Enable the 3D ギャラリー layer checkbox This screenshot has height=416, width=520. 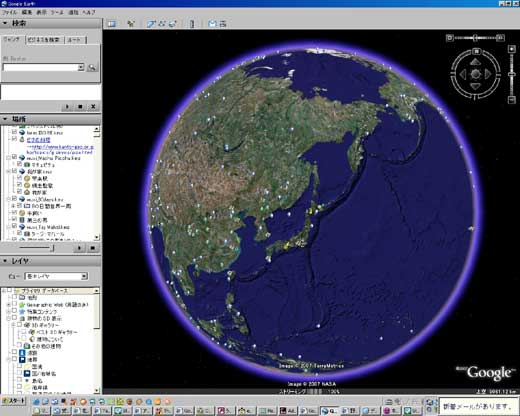(x=19, y=325)
